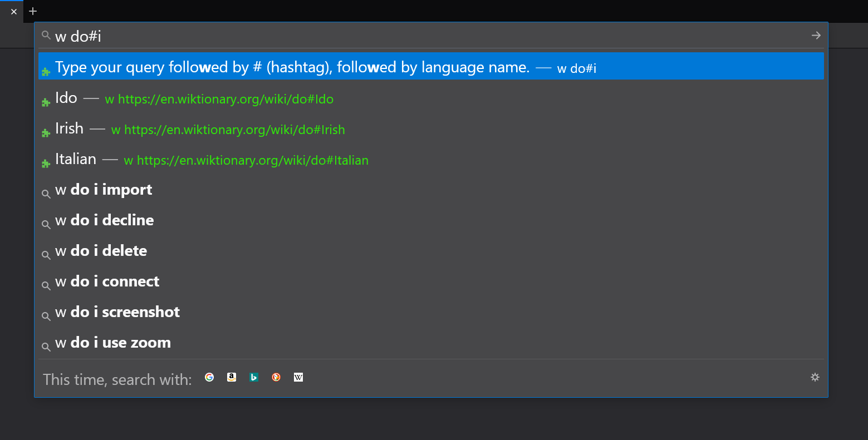868x440 pixels.
Task: Click the magnifier icon beside "w do i import"
Action: click(46, 194)
